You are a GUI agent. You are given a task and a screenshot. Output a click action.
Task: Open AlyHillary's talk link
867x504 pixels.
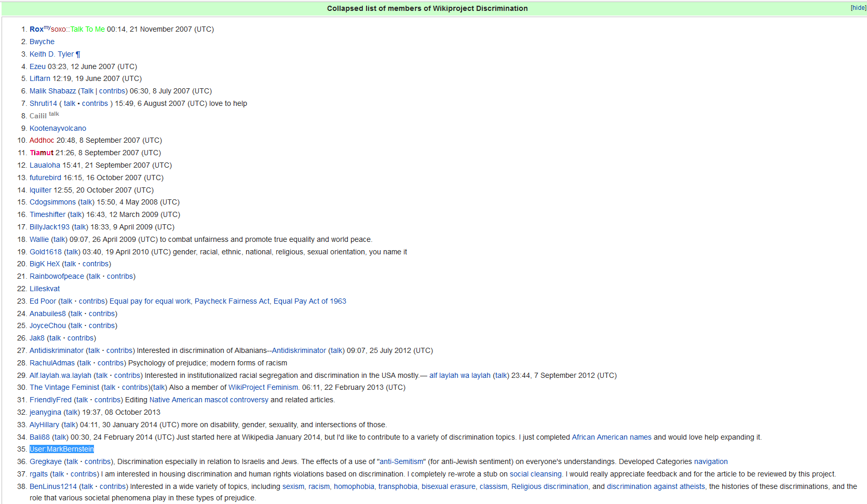(x=70, y=425)
